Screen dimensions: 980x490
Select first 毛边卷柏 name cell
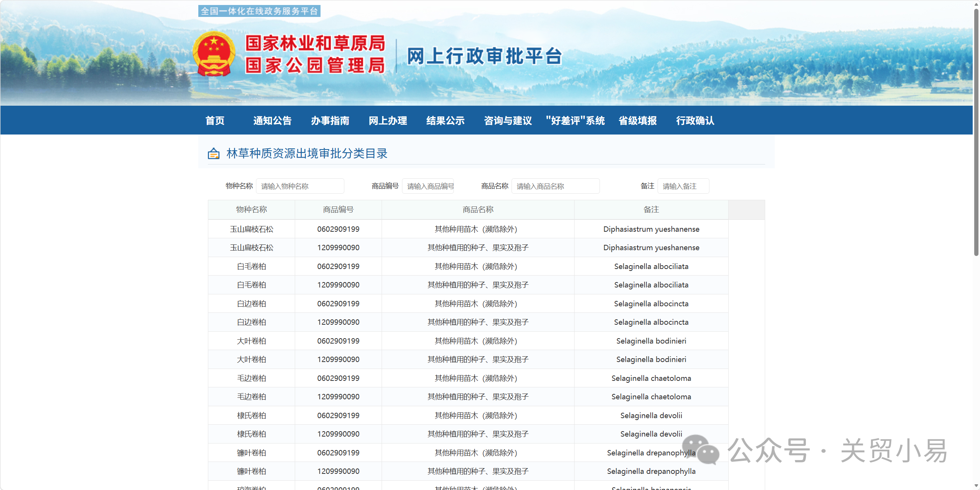point(251,378)
